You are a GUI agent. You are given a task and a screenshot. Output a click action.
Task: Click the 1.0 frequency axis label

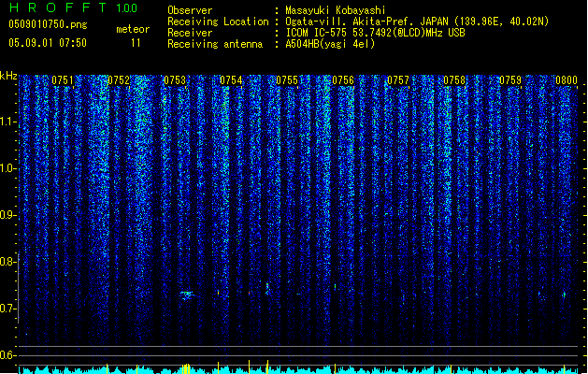click(7, 168)
